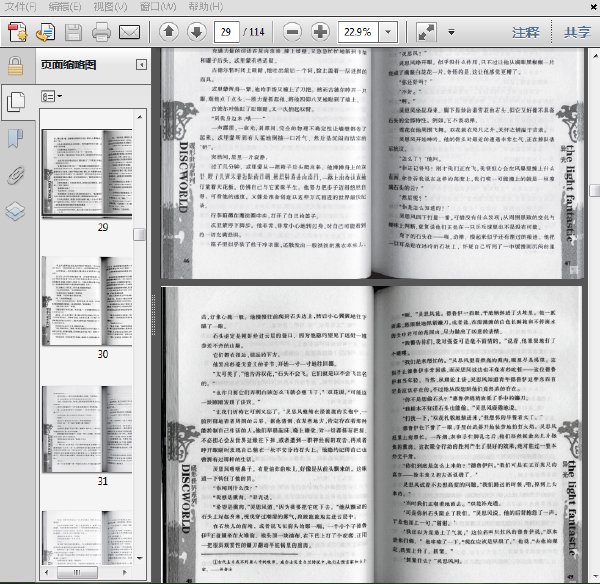Collapse the 页面缩略图 panel
The width and height of the screenshot is (600, 584).
point(141,65)
